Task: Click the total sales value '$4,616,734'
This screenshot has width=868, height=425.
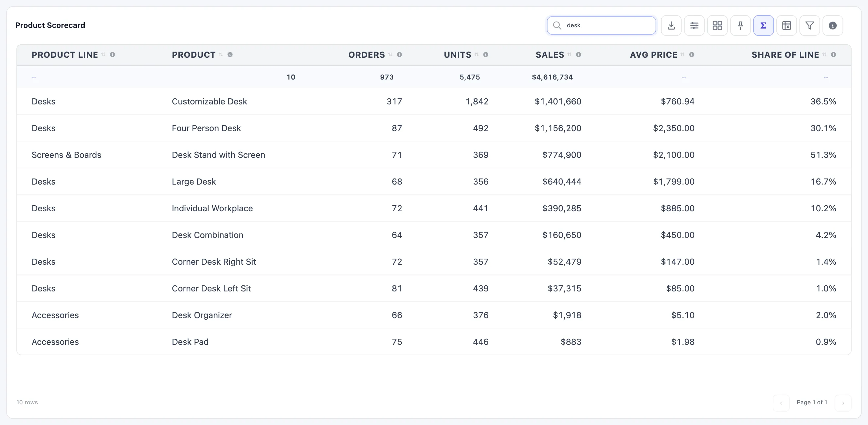Action: [552, 77]
